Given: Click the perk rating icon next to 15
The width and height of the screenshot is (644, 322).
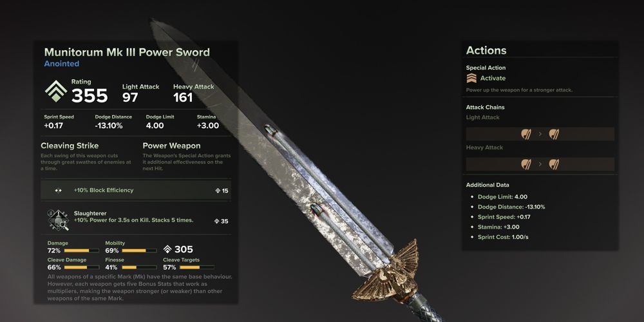Looking at the screenshot, I should click(x=218, y=191).
